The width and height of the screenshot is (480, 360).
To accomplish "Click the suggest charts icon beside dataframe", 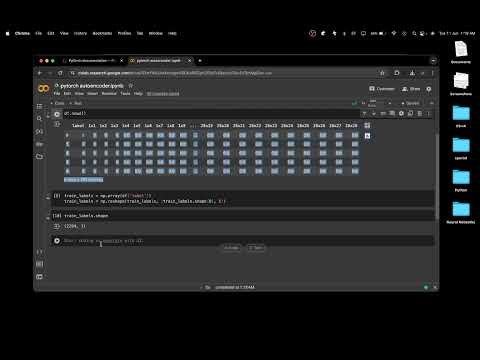I will 367,136.
